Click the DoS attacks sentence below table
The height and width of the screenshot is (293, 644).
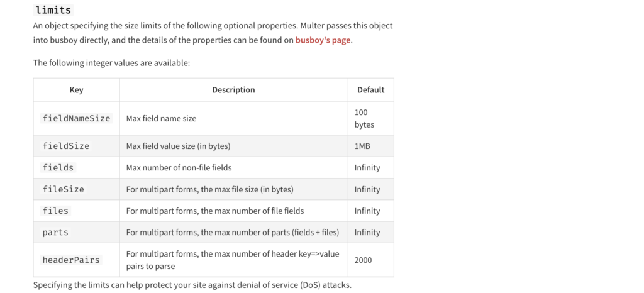click(192, 285)
